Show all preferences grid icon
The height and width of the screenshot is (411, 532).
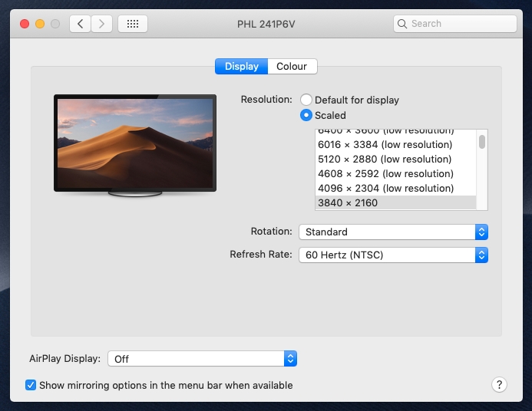[133, 24]
